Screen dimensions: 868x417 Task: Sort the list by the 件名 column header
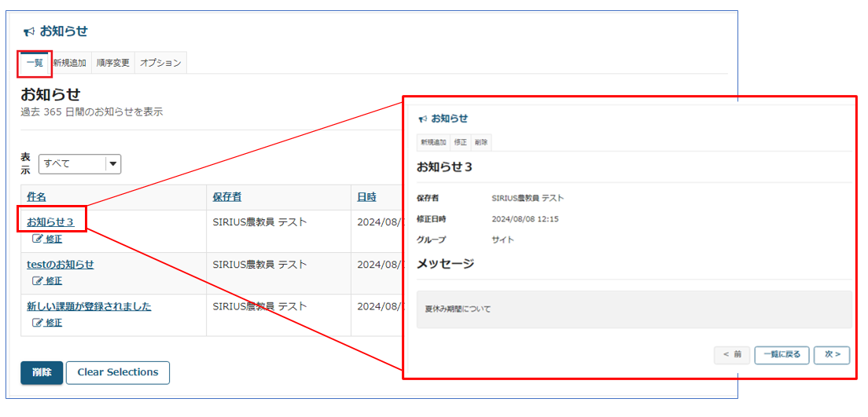[x=36, y=197]
